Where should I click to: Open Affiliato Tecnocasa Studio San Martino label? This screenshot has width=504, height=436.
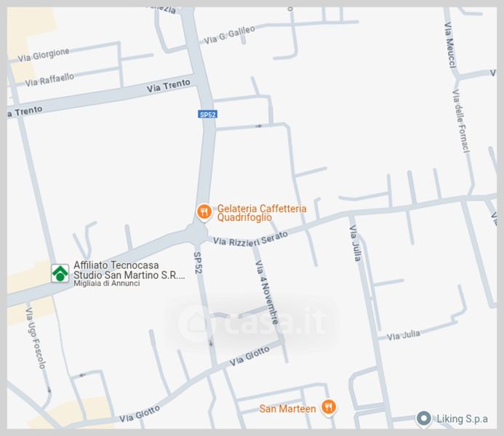(x=129, y=274)
